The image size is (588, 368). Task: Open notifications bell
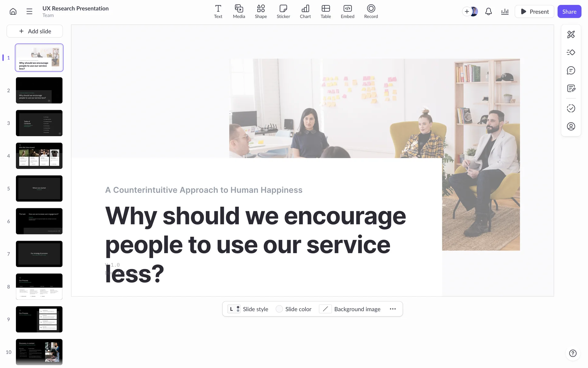(488, 12)
